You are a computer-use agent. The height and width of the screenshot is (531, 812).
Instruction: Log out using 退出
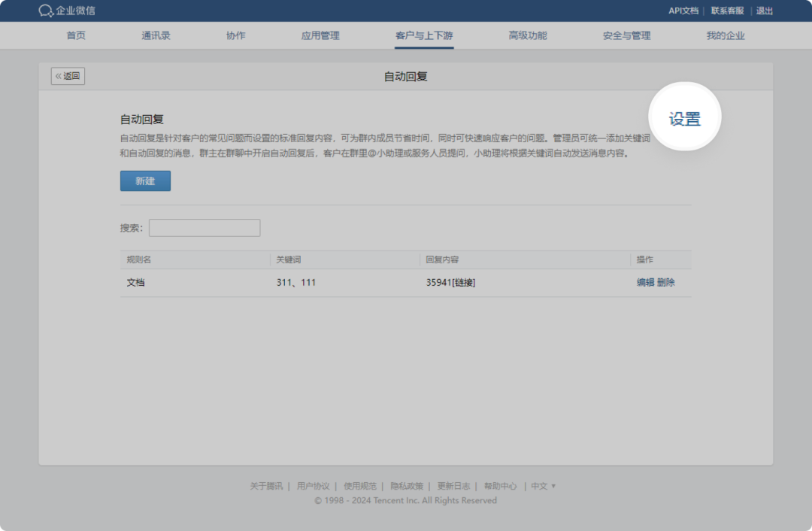click(764, 11)
